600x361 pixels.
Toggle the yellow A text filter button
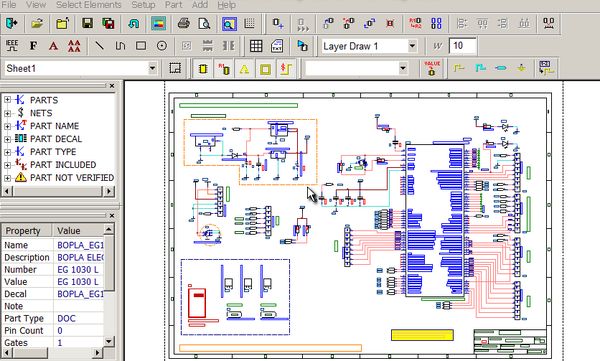coord(244,69)
